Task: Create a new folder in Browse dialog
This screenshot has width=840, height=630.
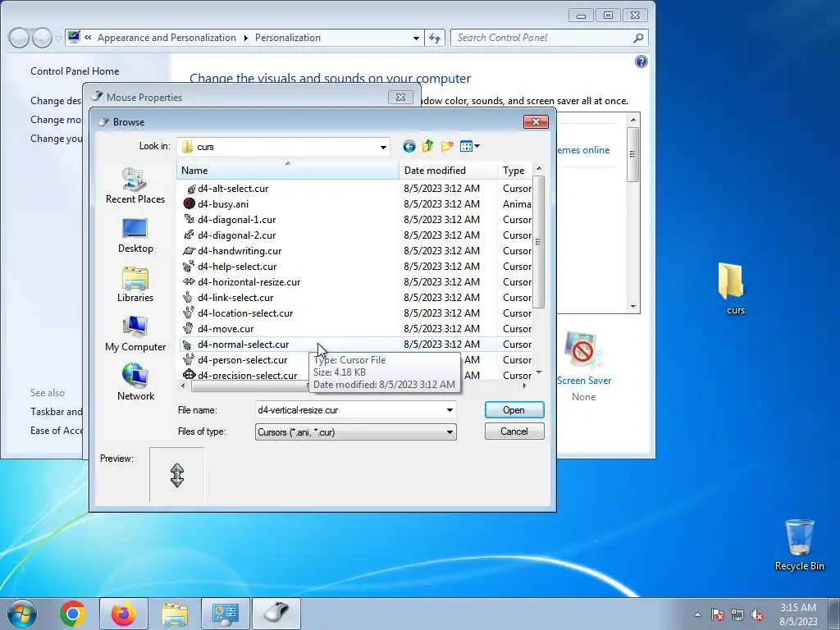Action: (447, 146)
